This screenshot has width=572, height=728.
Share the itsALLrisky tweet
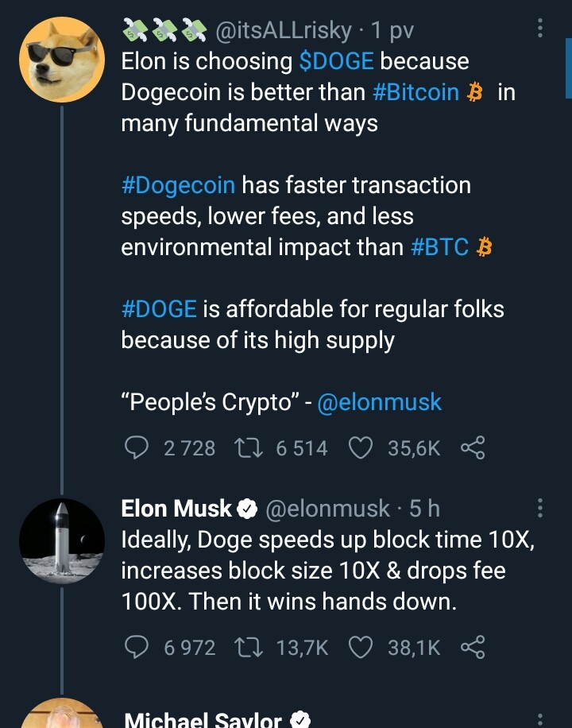[x=472, y=449]
